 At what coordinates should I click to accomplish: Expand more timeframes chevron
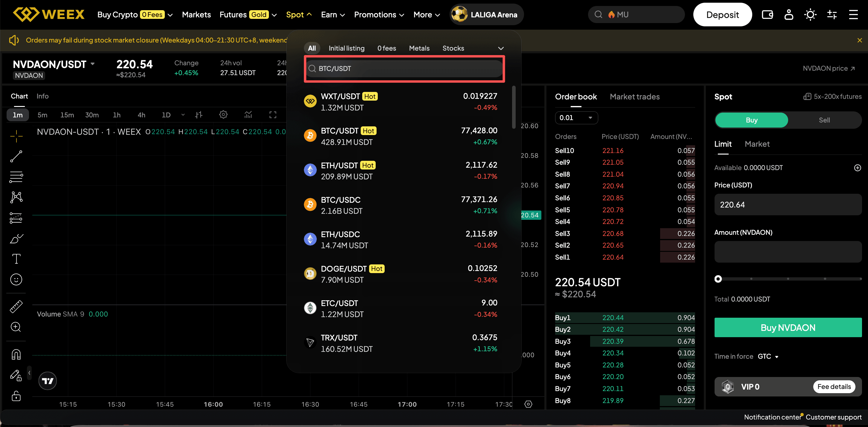[183, 115]
